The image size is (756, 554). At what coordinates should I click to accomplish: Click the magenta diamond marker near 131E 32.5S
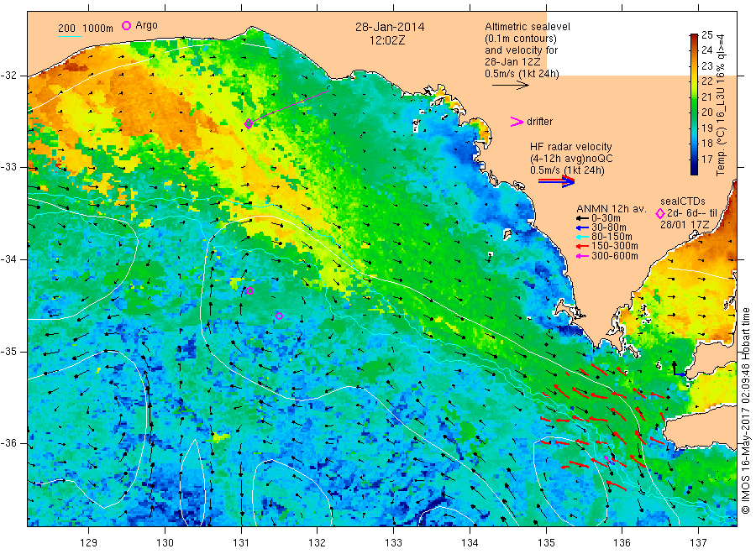pyautogui.click(x=249, y=123)
